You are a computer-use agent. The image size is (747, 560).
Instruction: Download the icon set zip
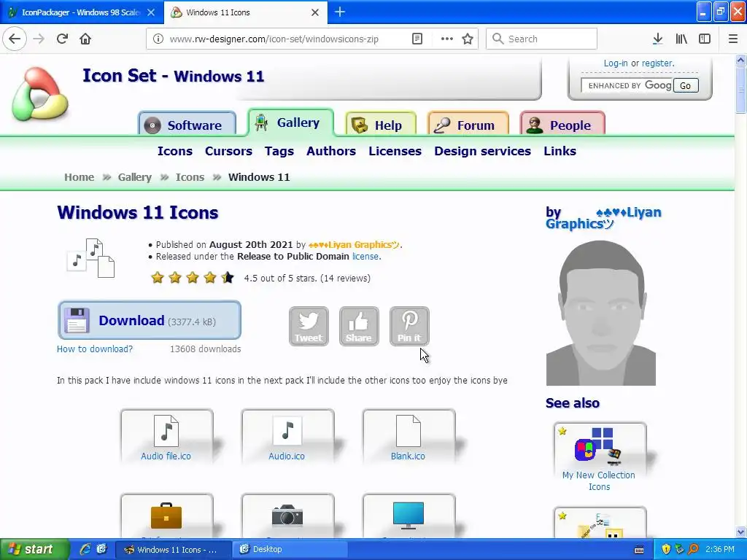pos(150,320)
